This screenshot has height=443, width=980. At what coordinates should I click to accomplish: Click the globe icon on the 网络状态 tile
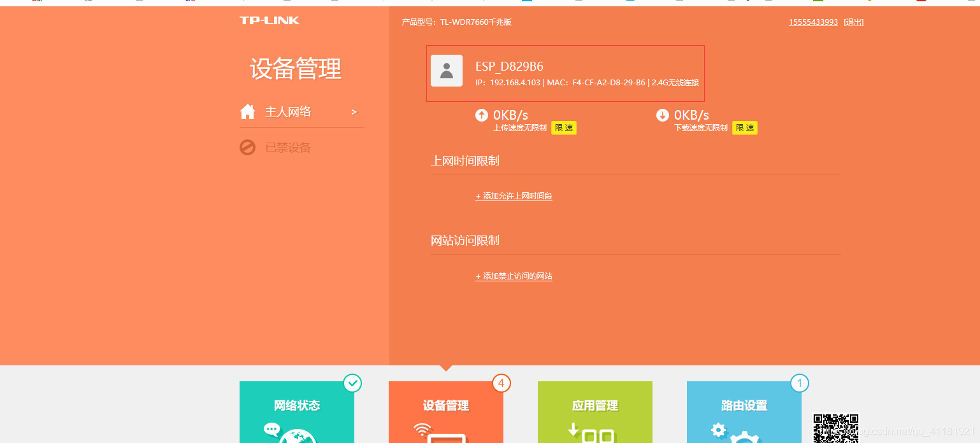pyautogui.click(x=297, y=437)
